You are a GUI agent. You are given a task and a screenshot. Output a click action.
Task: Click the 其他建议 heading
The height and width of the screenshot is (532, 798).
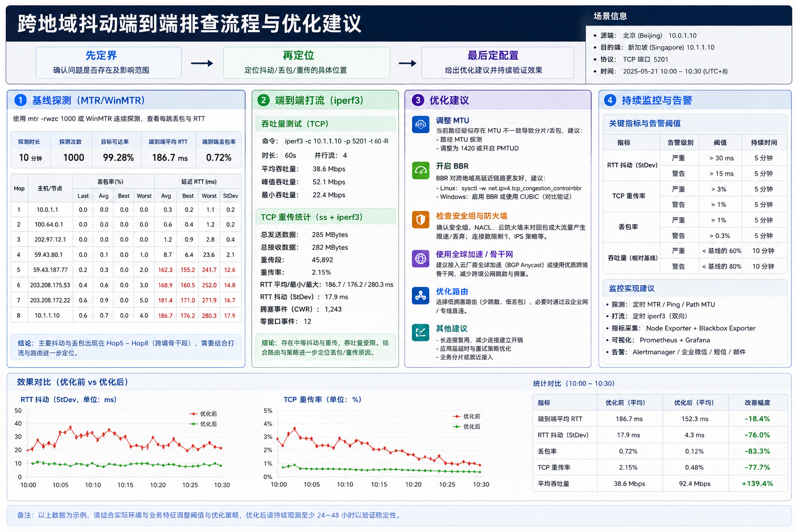tap(452, 328)
